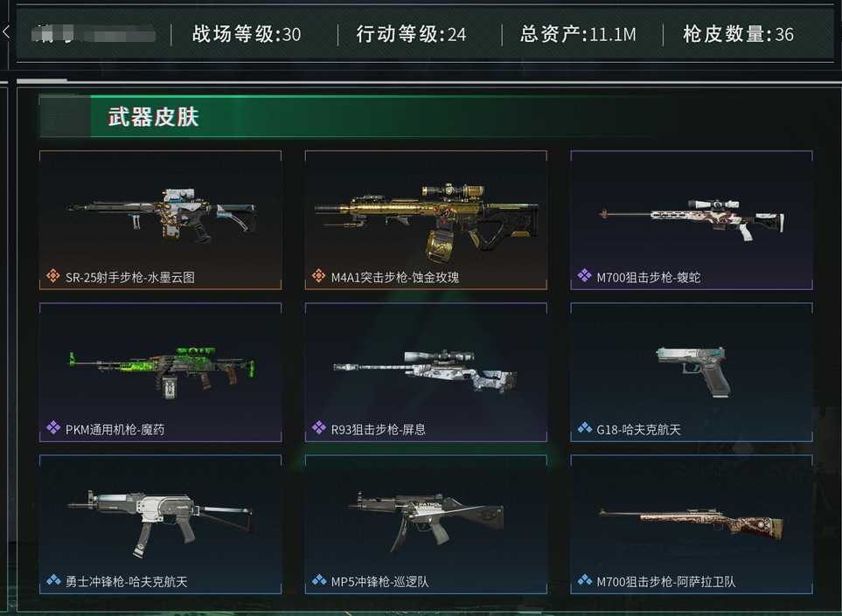The height and width of the screenshot is (616, 842).
Task: Click purple rarity icon beside M700狙击步枪-蝮蛇
Action: coord(584,276)
